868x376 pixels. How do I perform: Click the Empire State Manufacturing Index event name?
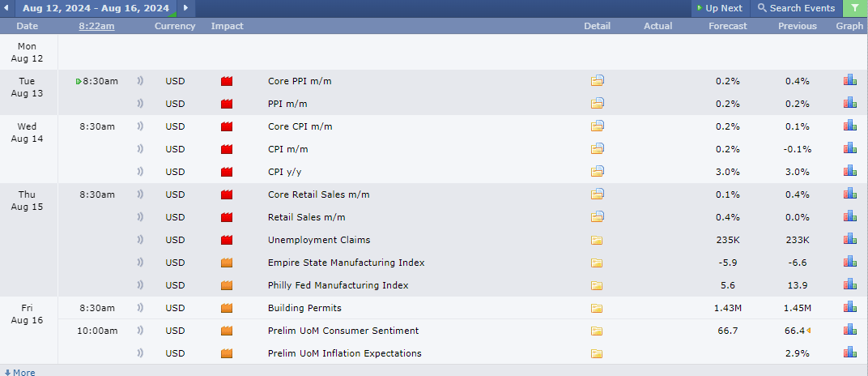346,263
